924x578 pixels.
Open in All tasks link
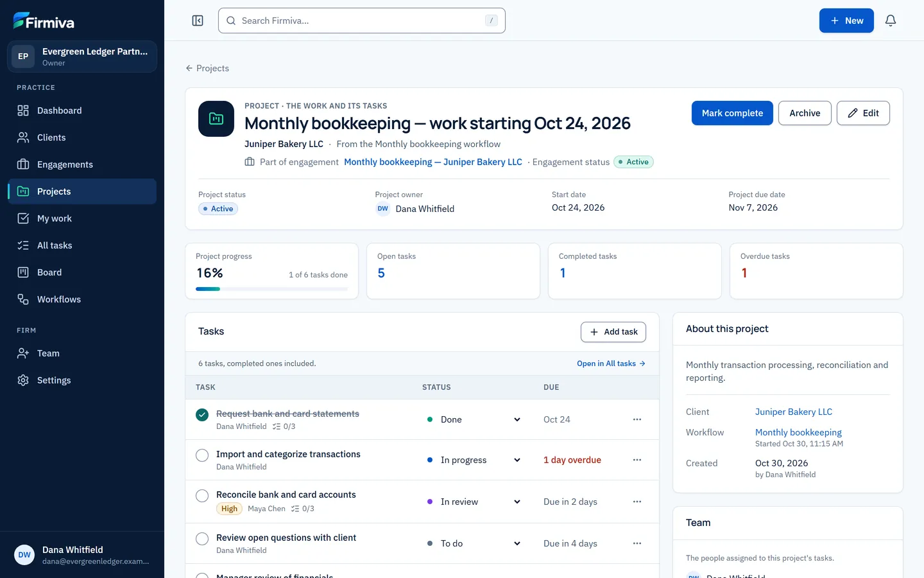click(611, 363)
